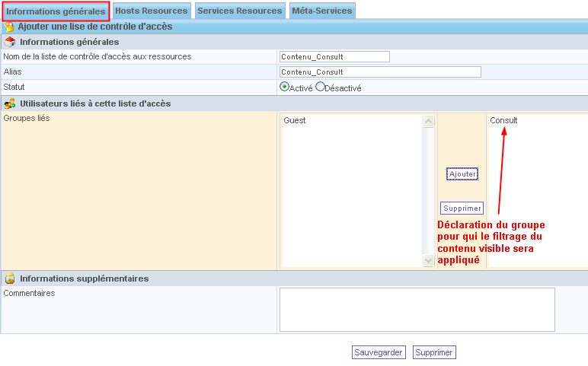This screenshot has height=366, width=588.
Task: Open the Méta-Services tab
Action: 321,11
